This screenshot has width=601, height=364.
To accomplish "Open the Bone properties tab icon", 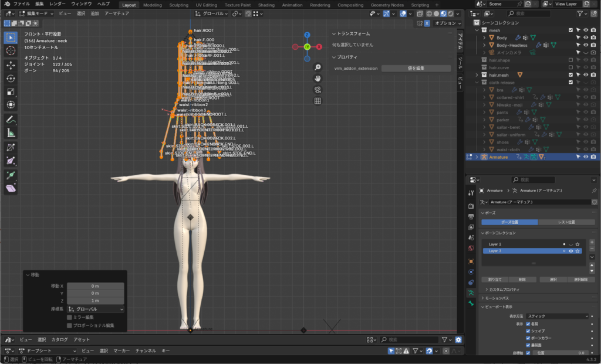I will click(x=471, y=303).
